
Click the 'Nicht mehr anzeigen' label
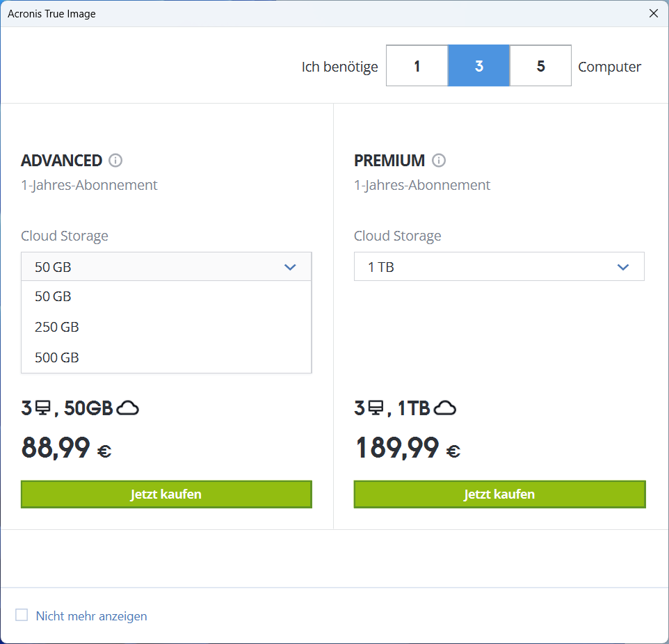91,615
